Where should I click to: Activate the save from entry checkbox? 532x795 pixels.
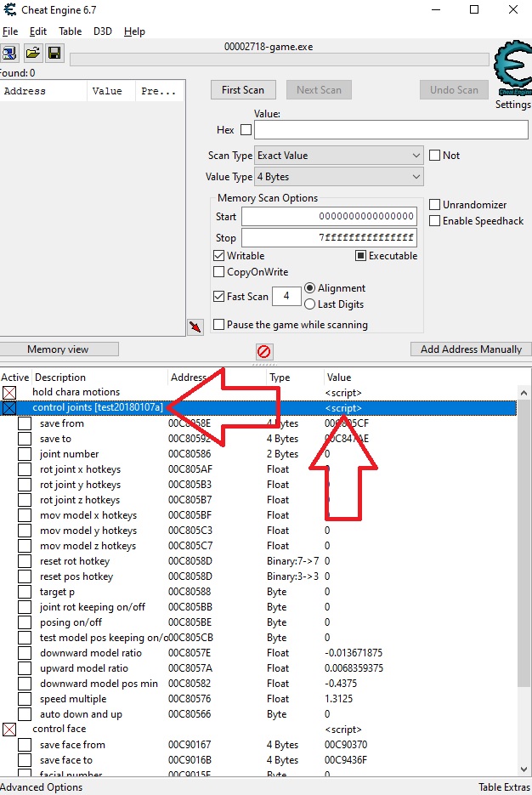pos(25,423)
